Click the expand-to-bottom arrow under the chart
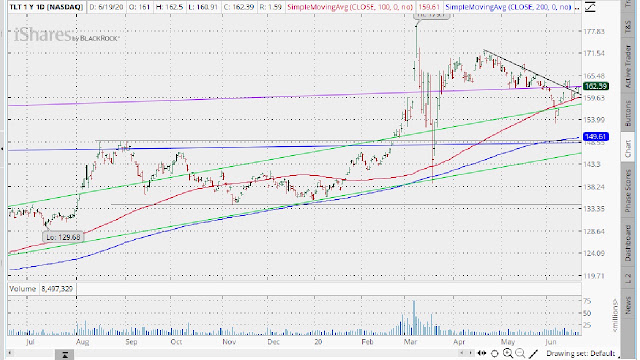 (x=64, y=354)
